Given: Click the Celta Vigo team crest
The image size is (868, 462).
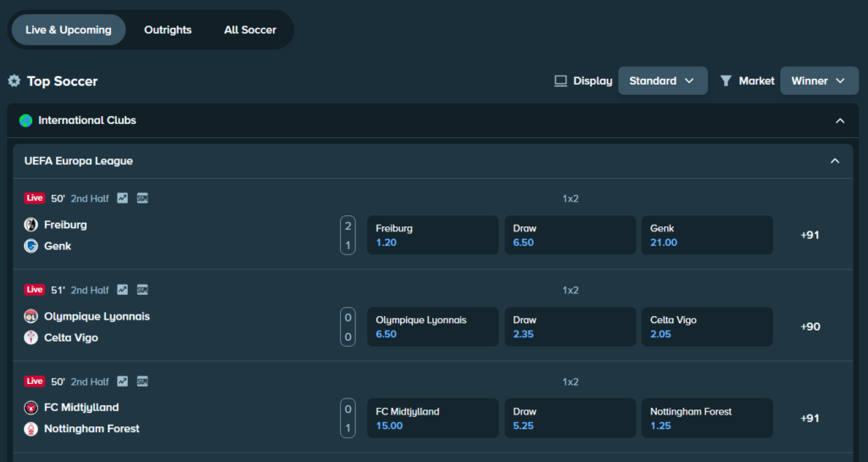Looking at the screenshot, I should (x=31, y=337).
